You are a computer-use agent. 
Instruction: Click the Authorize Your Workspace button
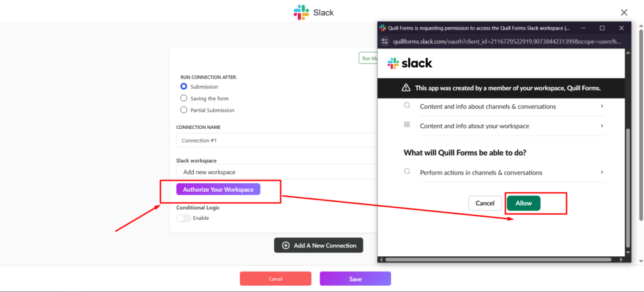click(218, 190)
